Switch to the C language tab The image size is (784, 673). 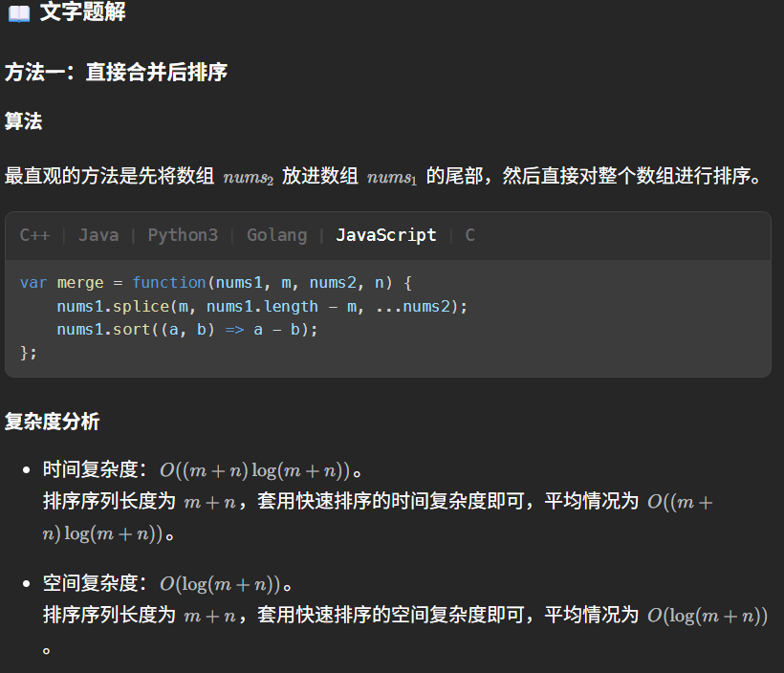469,235
